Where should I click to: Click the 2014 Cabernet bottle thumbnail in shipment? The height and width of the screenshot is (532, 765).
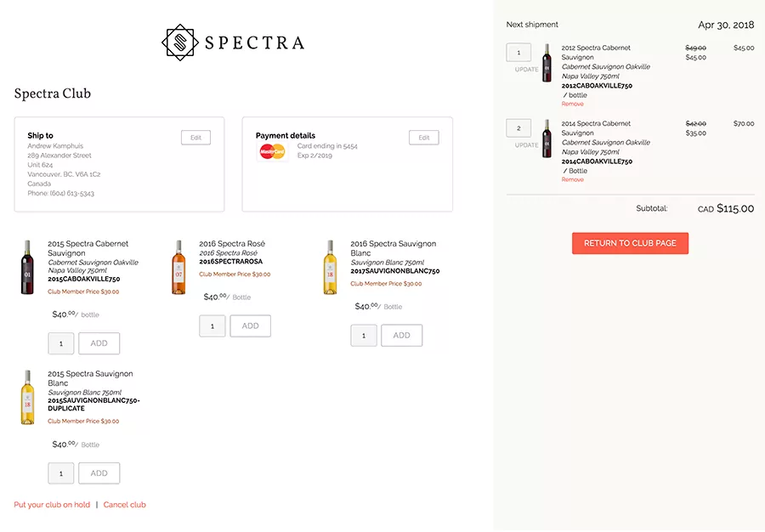click(x=547, y=139)
